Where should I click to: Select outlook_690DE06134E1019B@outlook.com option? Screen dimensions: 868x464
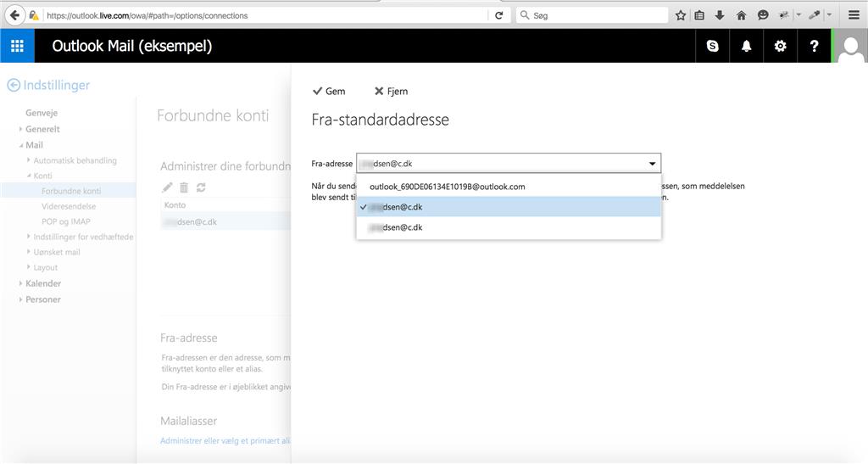(x=509, y=187)
